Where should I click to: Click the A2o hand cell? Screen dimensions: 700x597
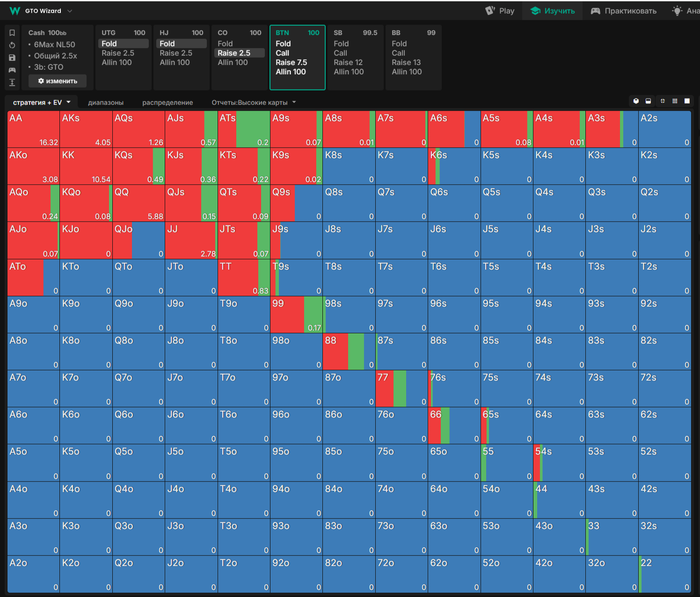point(33,574)
